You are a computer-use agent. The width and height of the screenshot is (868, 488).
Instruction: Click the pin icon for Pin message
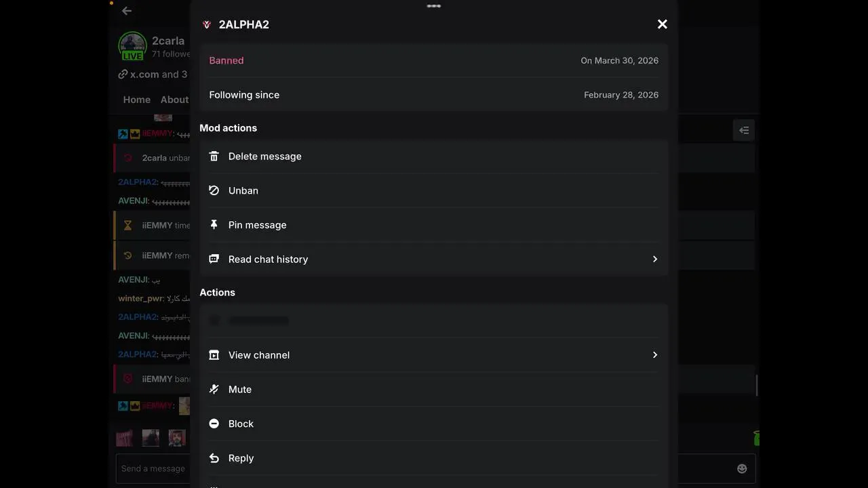(x=214, y=225)
